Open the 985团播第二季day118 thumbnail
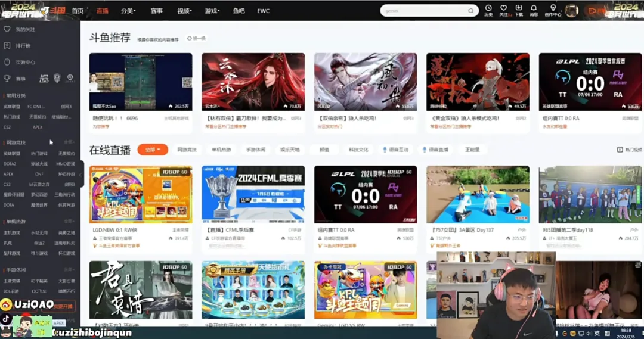This screenshot has height=339, width=644. 590,195
